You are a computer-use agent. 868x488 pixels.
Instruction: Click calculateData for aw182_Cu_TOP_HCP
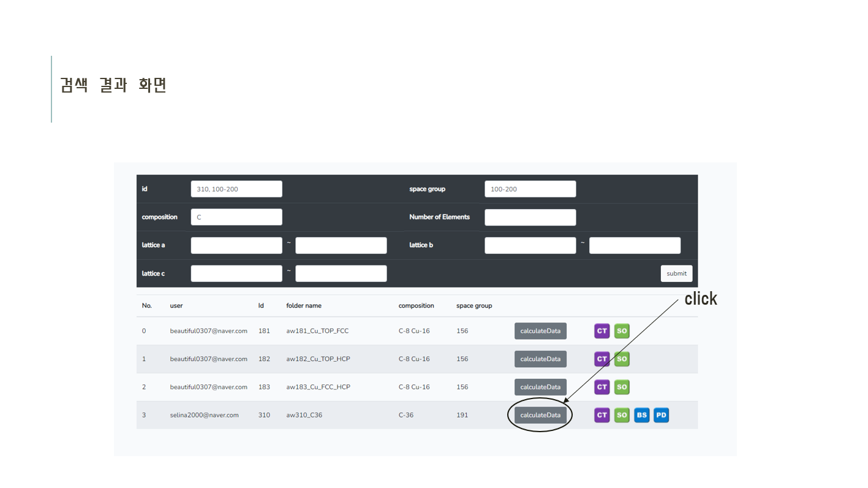coord(540,359)
